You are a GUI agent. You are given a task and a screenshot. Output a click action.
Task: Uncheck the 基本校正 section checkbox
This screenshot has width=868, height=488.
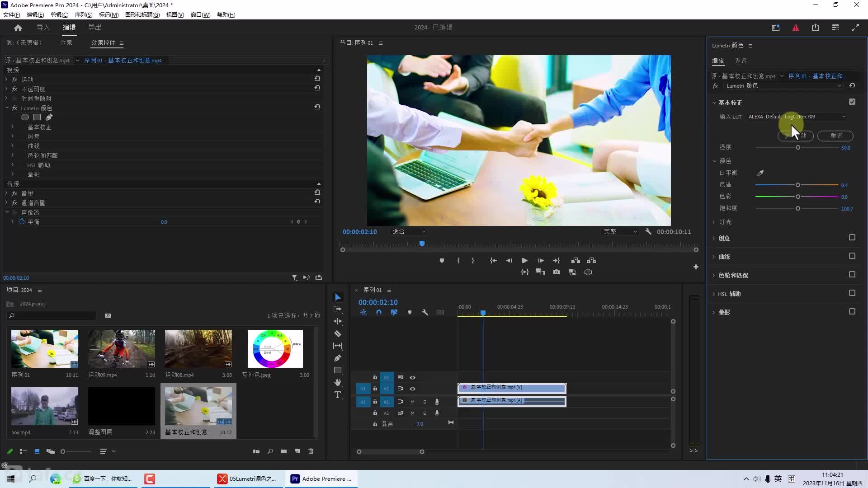852,102
